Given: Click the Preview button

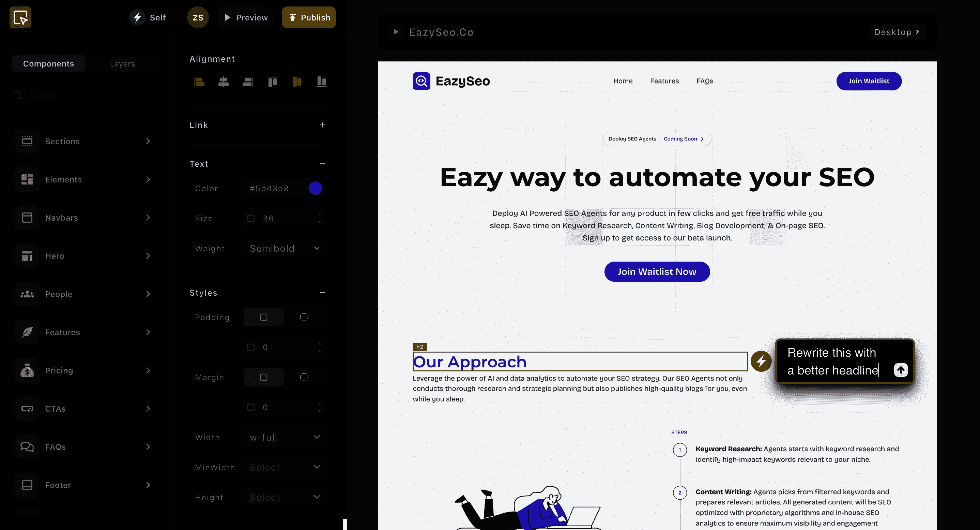Looking at the screenshot, I should 246,17.
